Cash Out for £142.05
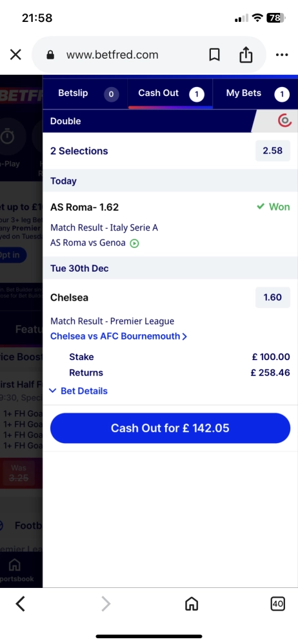Screen dimensions: 298x644 point(170,428)
